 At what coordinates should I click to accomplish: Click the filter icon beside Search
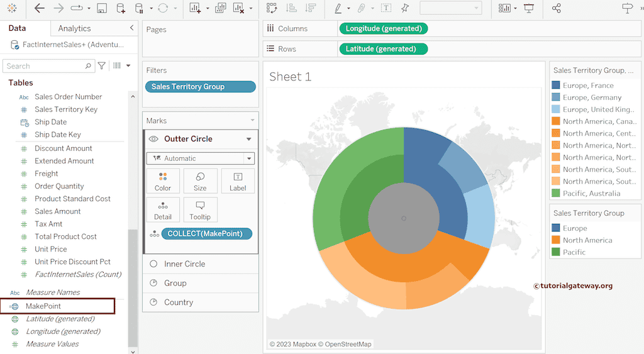102,66
